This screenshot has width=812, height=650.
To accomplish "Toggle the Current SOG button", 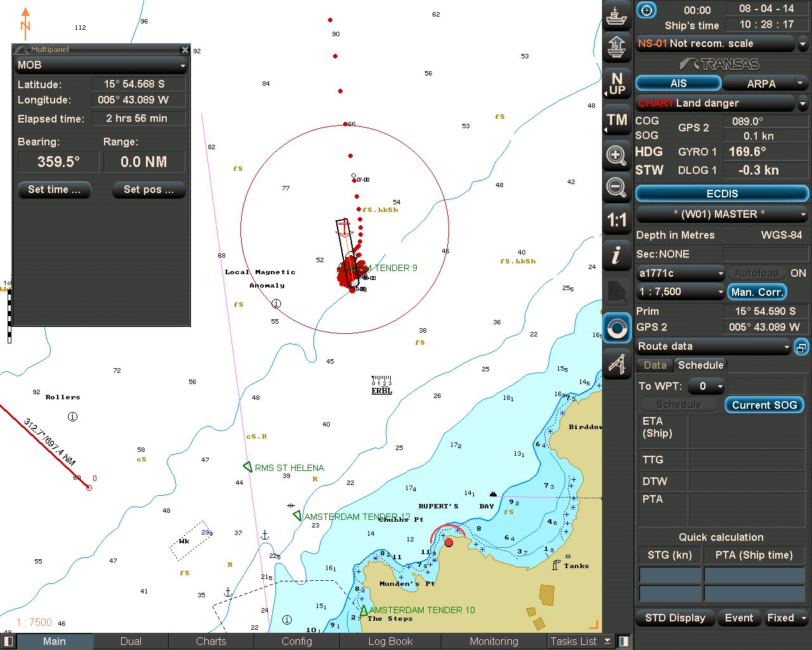I will pyautogui.click(x=764, y=405).
